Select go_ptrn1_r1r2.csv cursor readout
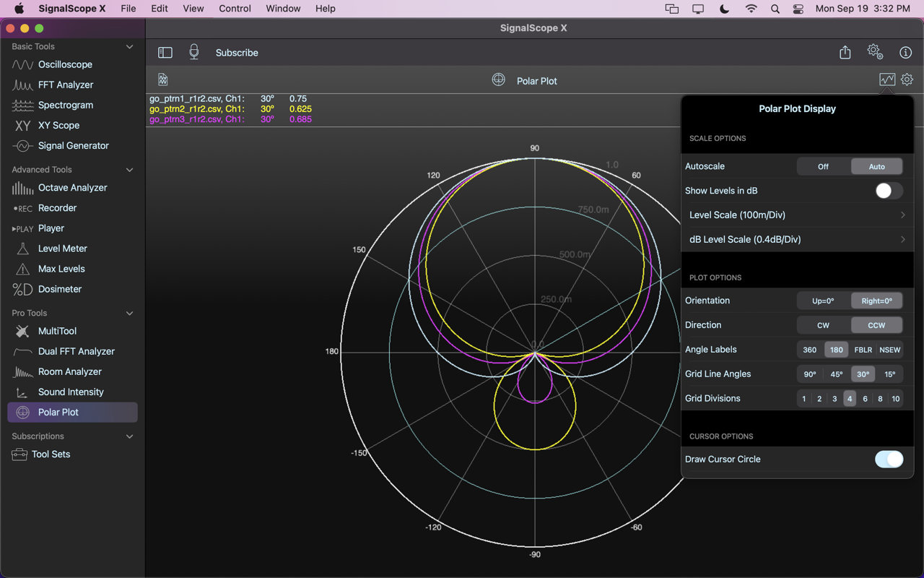Viewport: 924px width, 578px height. coord(228,99)
